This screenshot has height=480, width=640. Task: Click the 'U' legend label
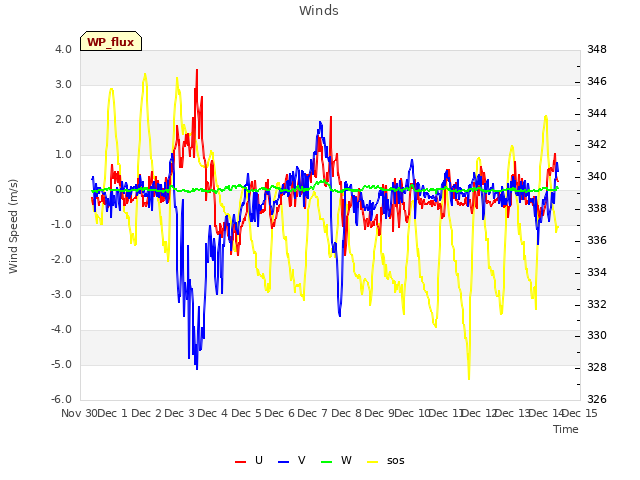click(259, 460)
